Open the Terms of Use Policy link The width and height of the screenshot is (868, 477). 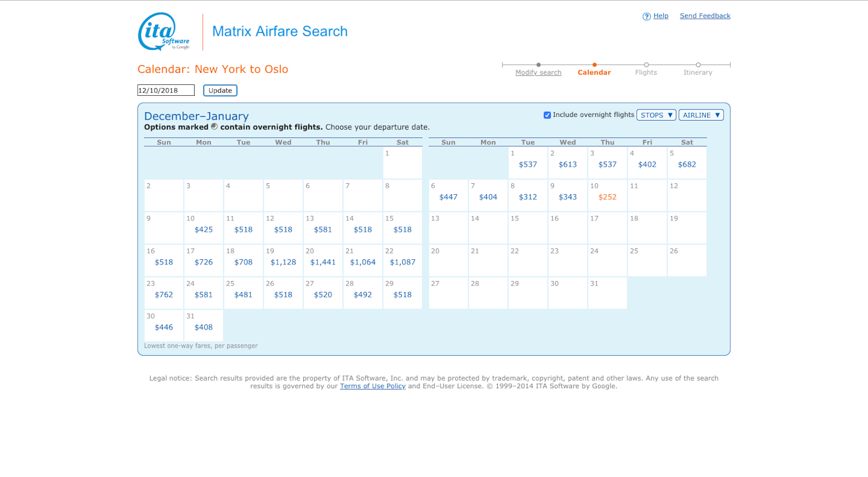pos(373,386)
